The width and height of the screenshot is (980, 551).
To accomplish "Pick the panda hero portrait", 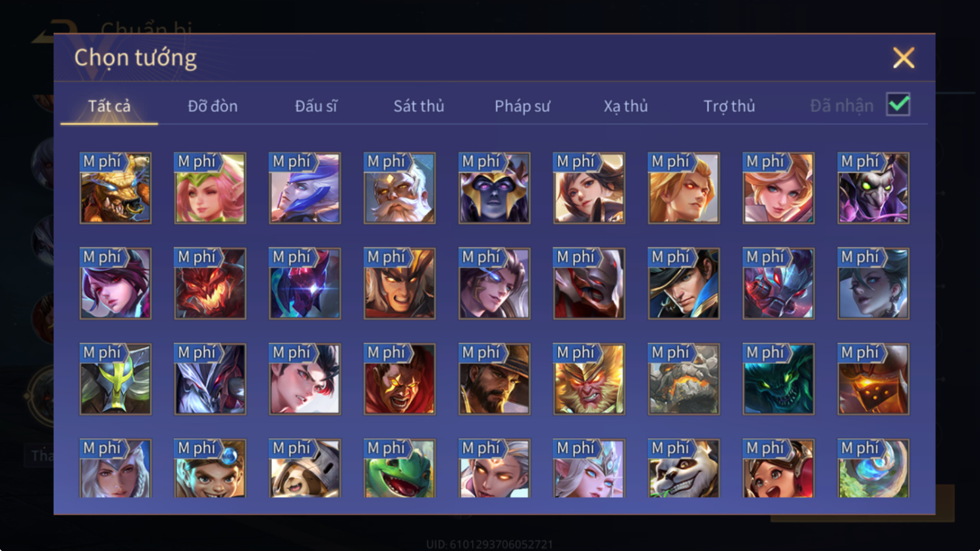I will 684,468.
